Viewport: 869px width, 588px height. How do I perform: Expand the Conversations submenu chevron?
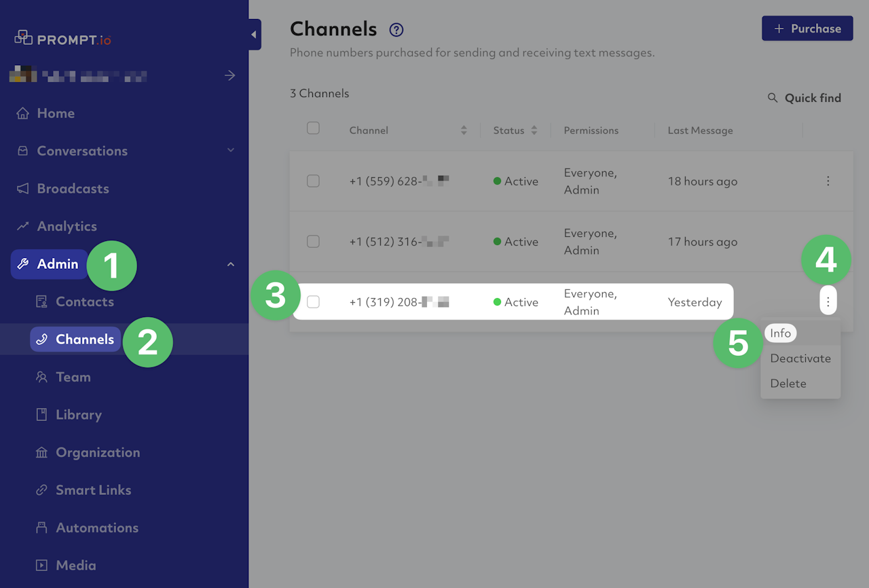(x=230, y=151)
